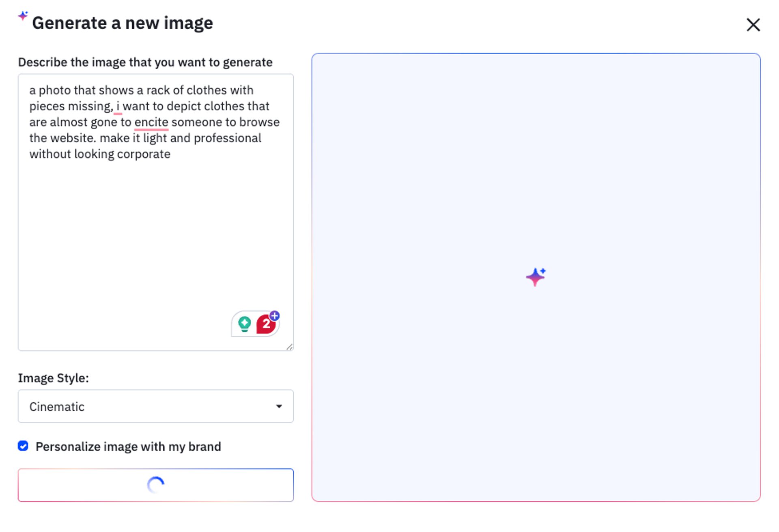Click the Image Style dropdown arrow

[x=279, y=406]
